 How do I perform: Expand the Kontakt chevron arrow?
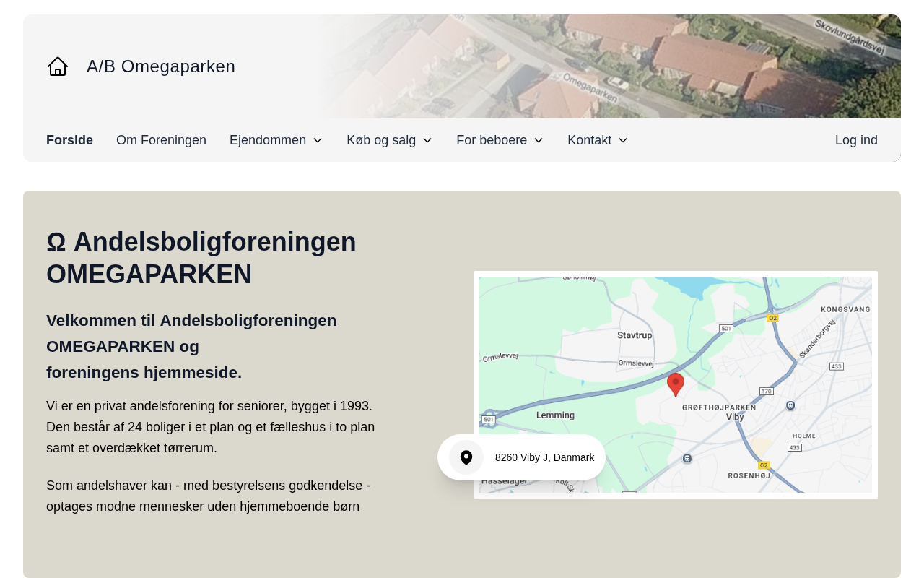pyautogui.click(x=623, y=140)
